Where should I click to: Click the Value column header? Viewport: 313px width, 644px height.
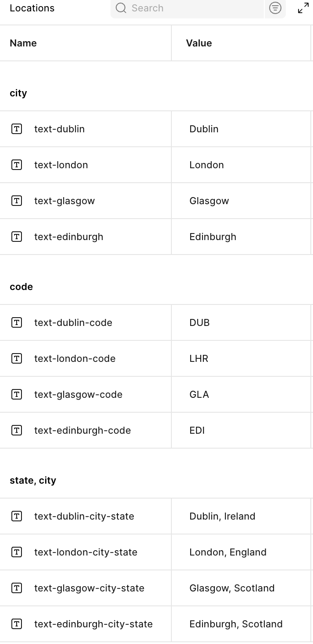pos(199,43)
